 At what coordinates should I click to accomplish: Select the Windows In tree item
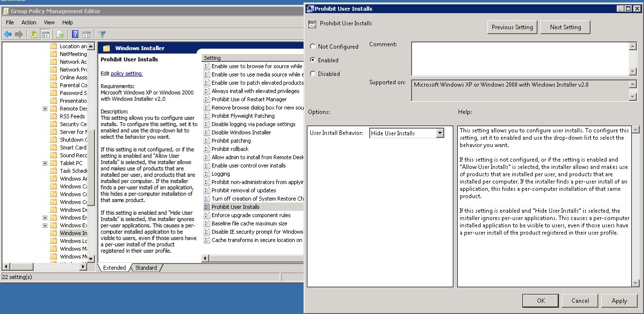[73, 233]
